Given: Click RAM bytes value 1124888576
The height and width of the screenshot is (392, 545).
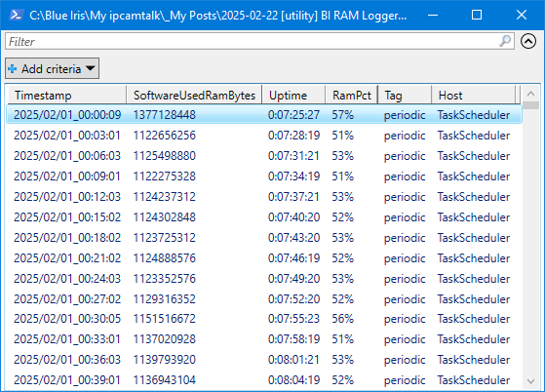Looking at the screenshot, I should 165,258.
